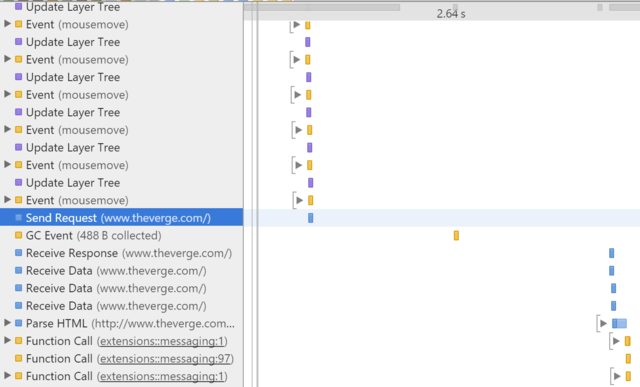
Task: Expand Parse HTML arrow in the timeline pane
Action: (603, 324)
